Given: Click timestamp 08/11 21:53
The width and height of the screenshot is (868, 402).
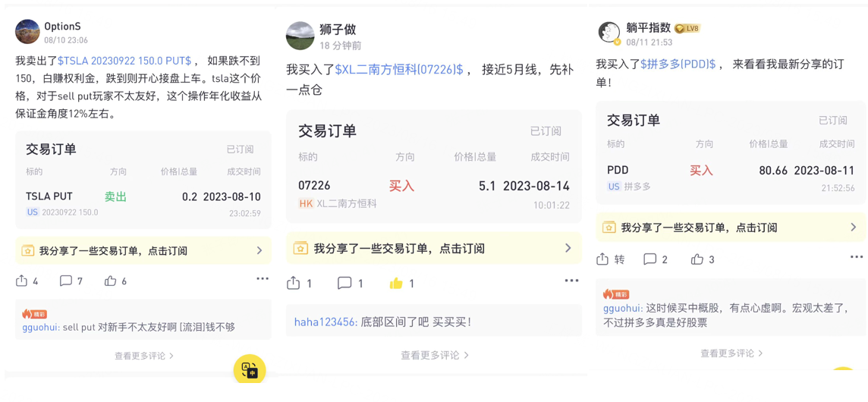Looking at the screenshot, I should [649, 42].
